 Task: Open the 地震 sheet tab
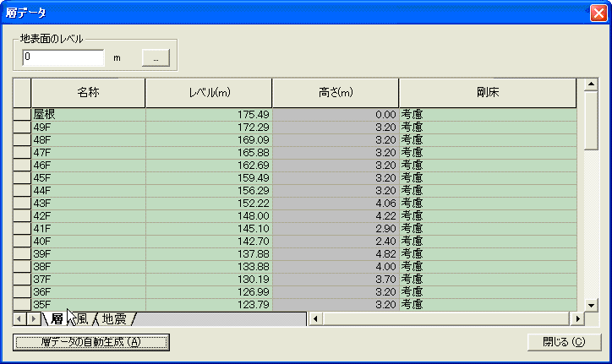pyautogui.click(x=114, y=319)
